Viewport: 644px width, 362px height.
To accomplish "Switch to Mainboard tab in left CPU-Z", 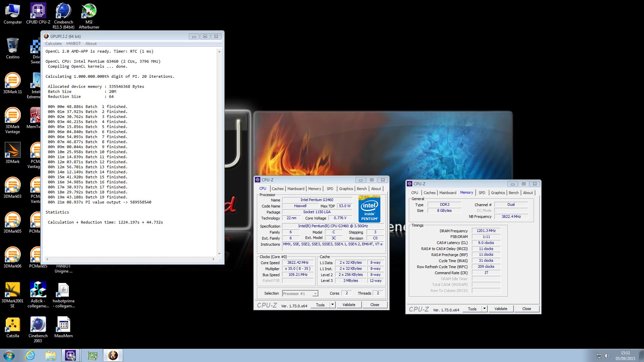I will [x=296, y=189].
